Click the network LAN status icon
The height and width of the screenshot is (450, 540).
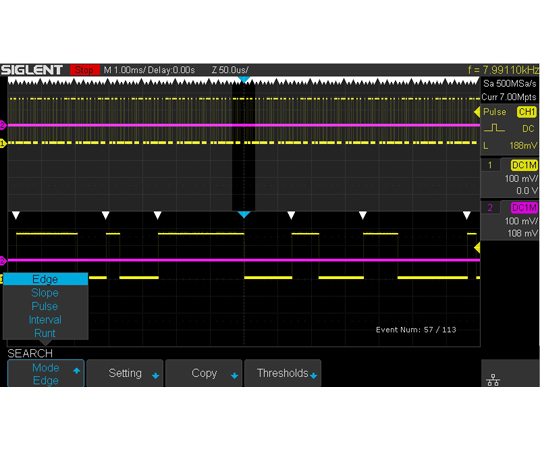coord(493,380)
